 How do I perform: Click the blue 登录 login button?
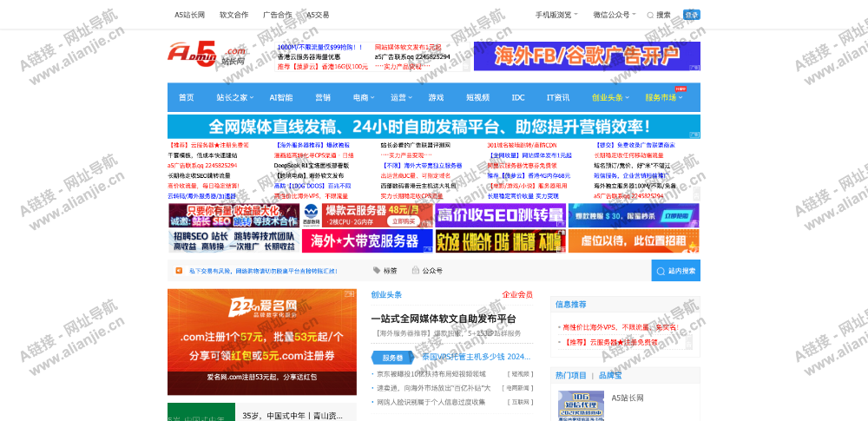coord(692,15)
